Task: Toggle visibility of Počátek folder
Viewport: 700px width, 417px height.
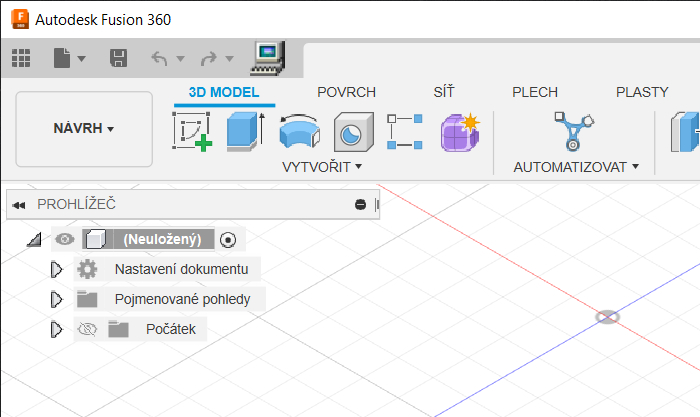Action: (87, 329)
